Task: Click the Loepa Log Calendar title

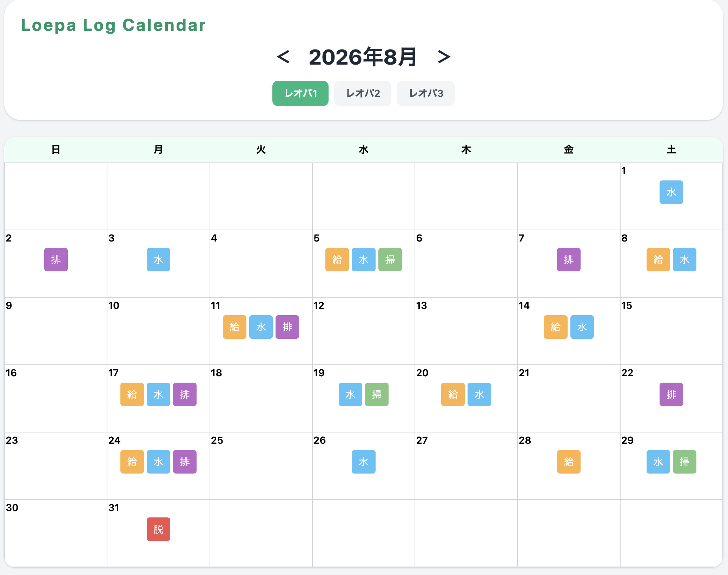Action: (x=113, y=25)
